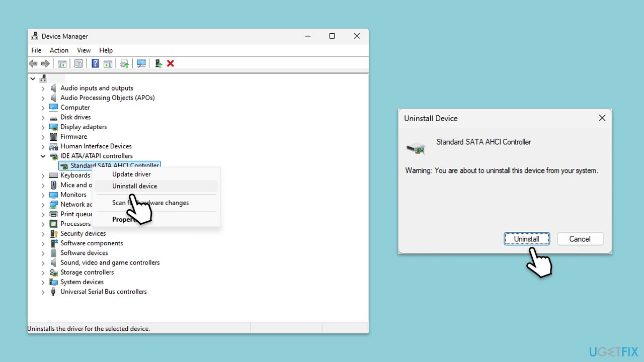Click the Device Manager title bar icon
The height and width of the screenshot is (362, 644).
[34, 36]
